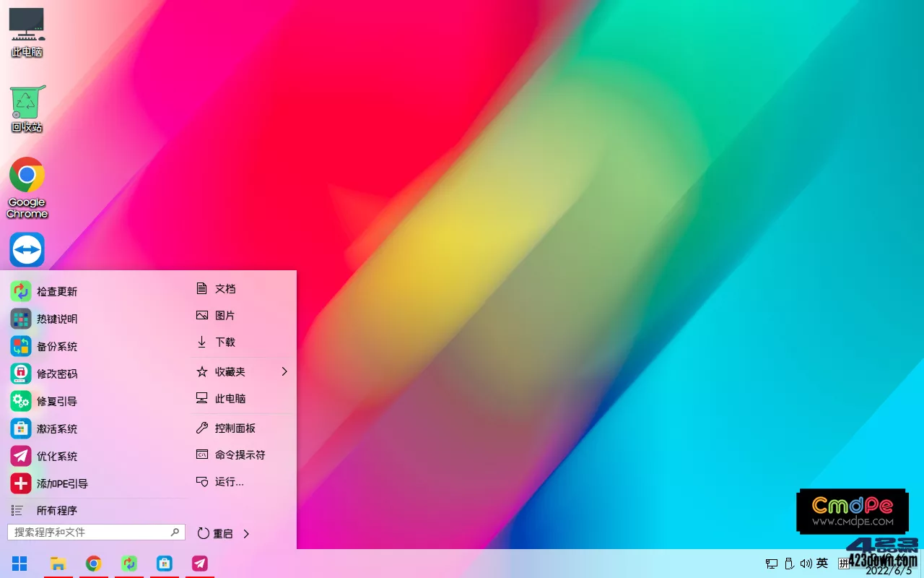Toggle the 拼 pinyin input mode

coord(843,564)
